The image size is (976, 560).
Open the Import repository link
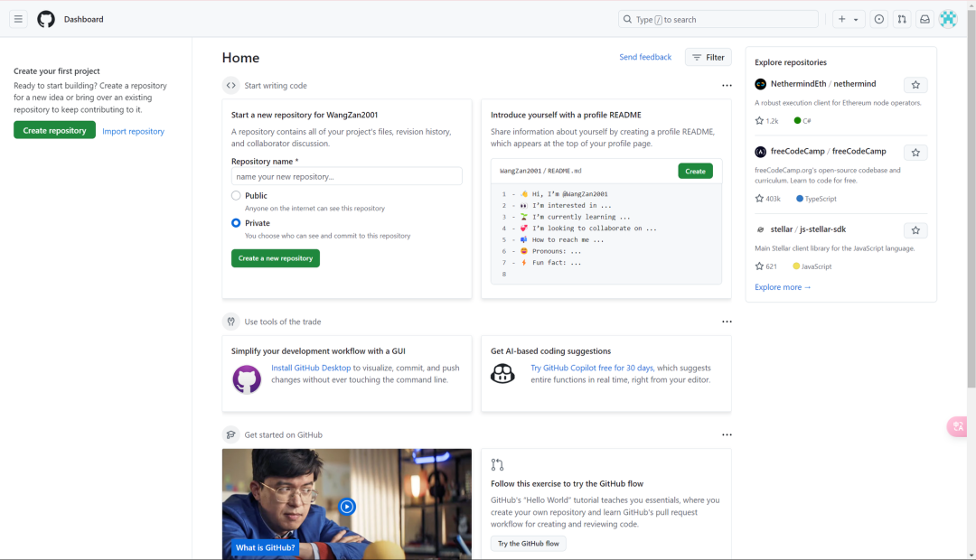133,132
